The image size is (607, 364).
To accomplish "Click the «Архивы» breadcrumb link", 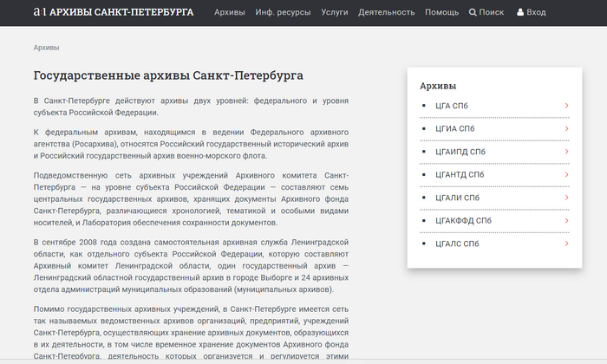I will point(46,48).
